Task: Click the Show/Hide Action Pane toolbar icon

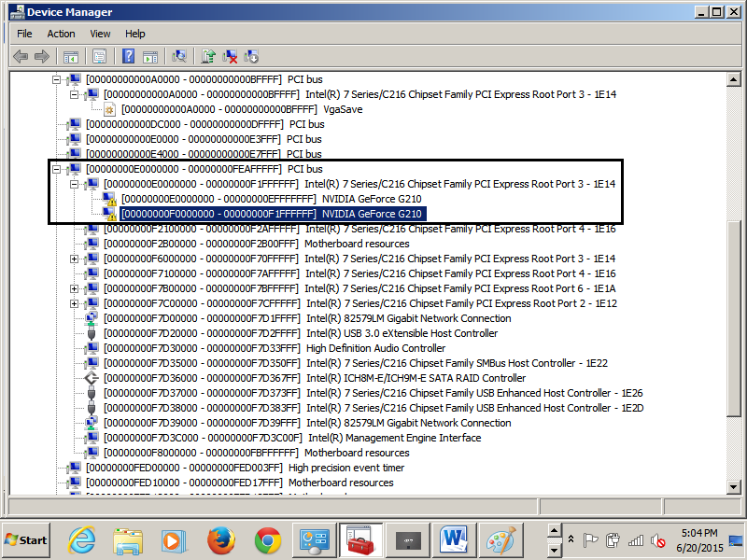Action: coord(150,57)
